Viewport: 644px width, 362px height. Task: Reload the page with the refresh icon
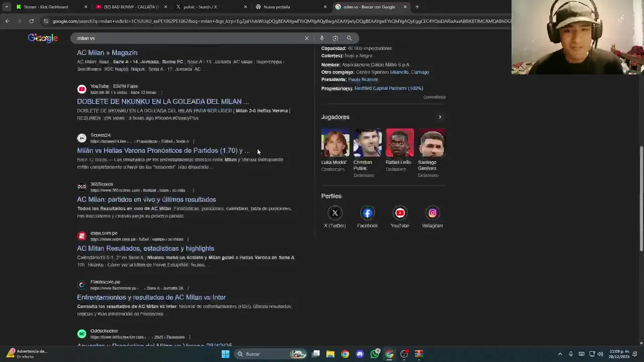(x=31, y=21)
